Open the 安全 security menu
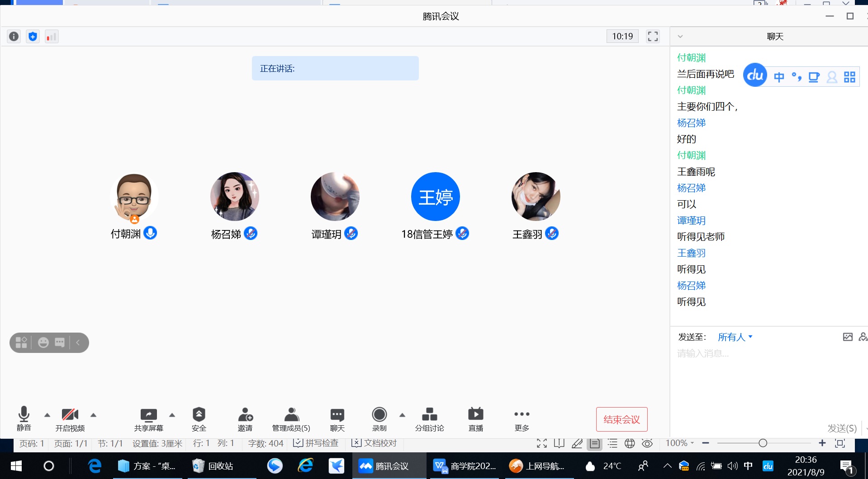868x479 pixels. click(x=199, y=418)
